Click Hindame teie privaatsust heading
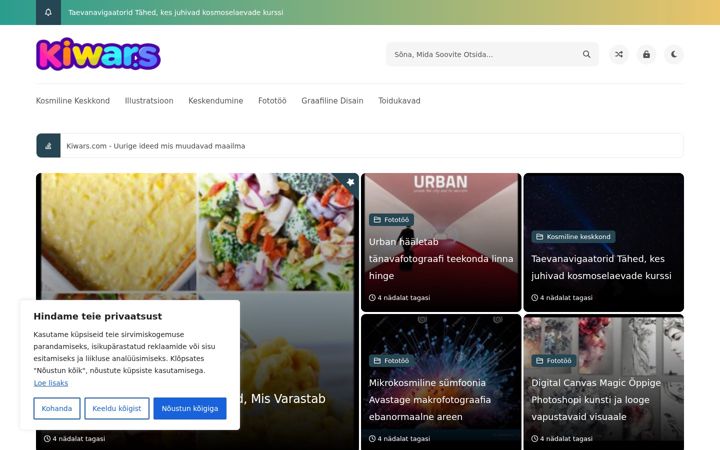This screenshot has width=720, height=450. [98, 316]
